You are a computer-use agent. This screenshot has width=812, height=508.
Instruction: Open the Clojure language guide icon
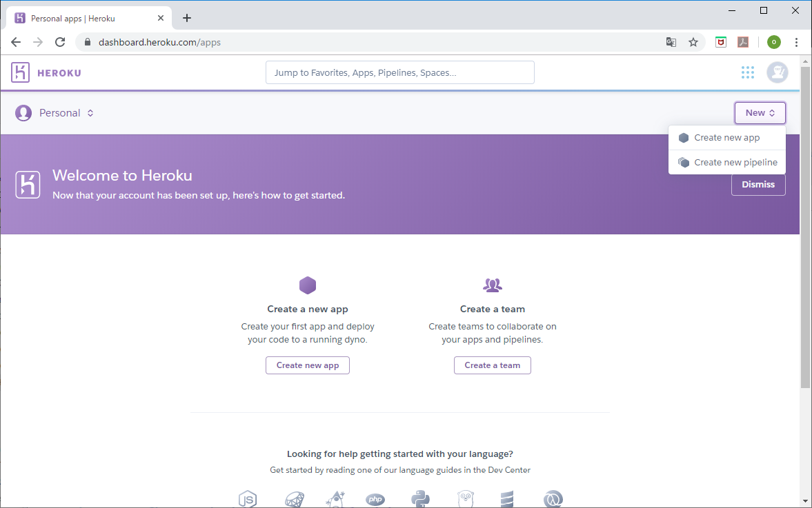(553, 499)
